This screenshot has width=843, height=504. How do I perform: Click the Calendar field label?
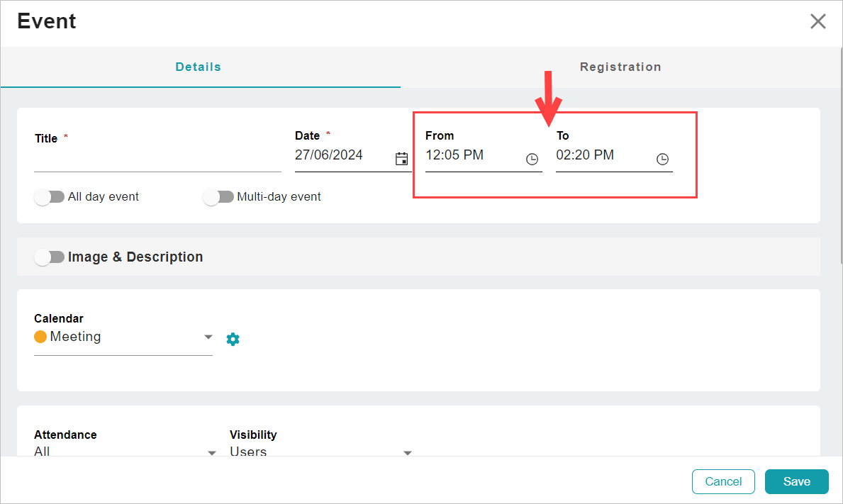(59, 318)
